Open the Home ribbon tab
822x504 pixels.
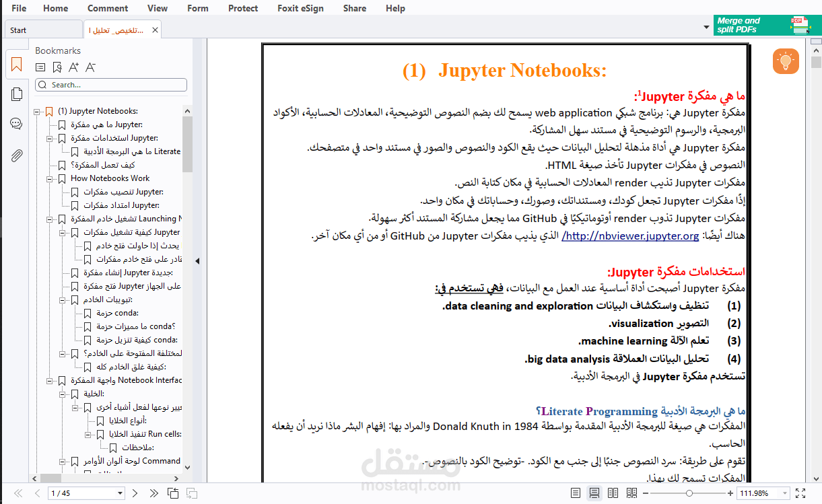pyautogui.click(x=55, y=8)
